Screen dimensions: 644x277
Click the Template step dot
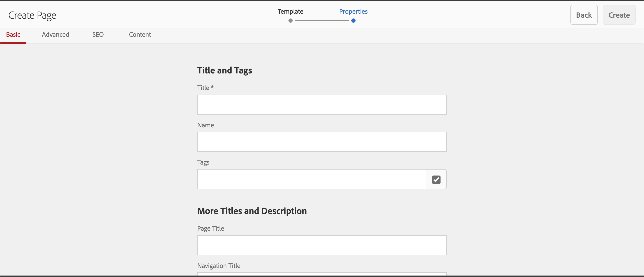pos(290,21)
